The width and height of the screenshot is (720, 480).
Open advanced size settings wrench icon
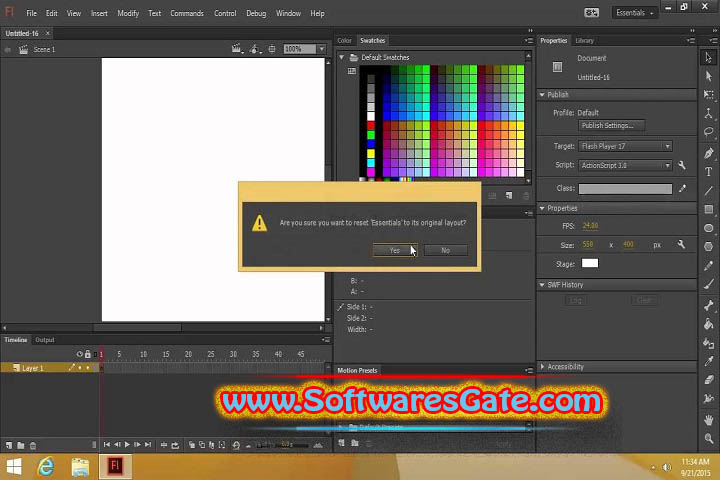[x=681, y=245]
